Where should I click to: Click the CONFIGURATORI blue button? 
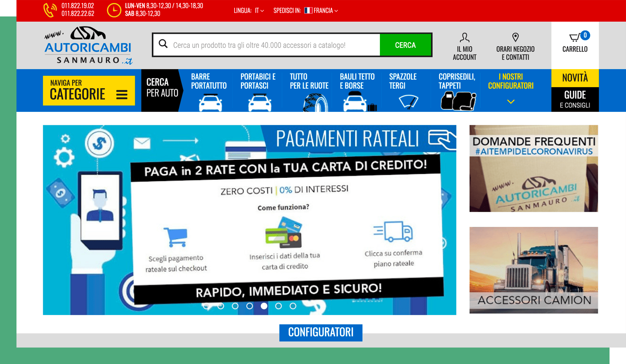pyautogui.click(x=321, y=332)
